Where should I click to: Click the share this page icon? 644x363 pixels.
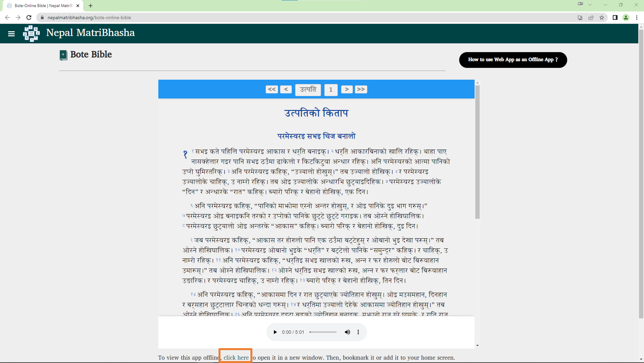tap(591, 18)
